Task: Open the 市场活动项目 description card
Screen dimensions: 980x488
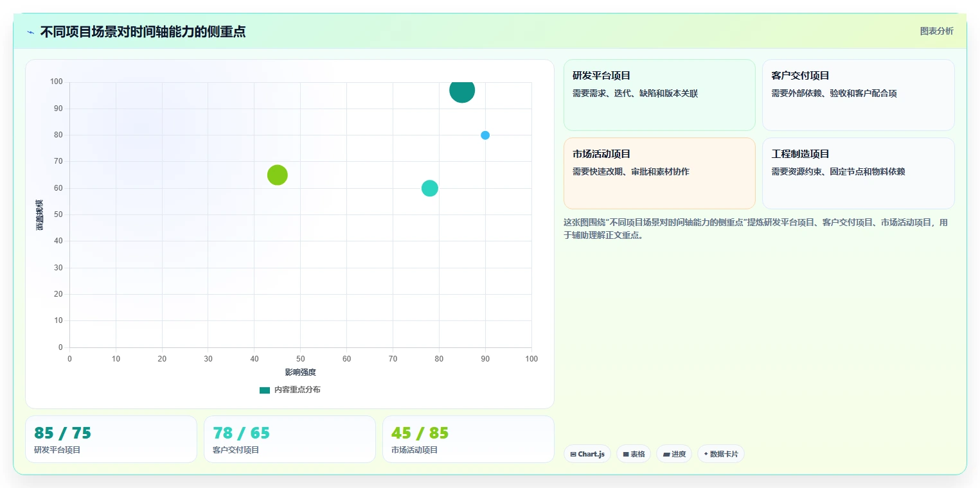Action: (659, 173)
